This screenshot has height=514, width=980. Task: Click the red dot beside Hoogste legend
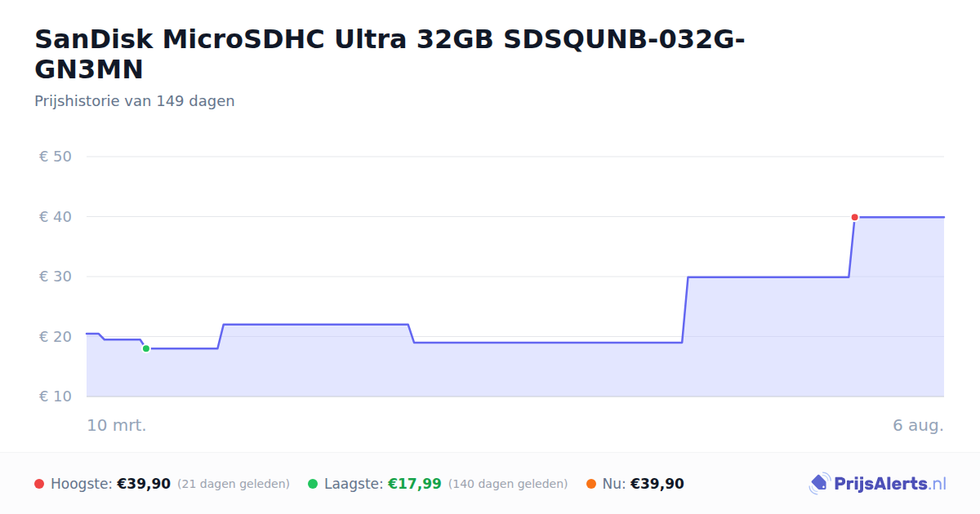(x=39, y=484)
